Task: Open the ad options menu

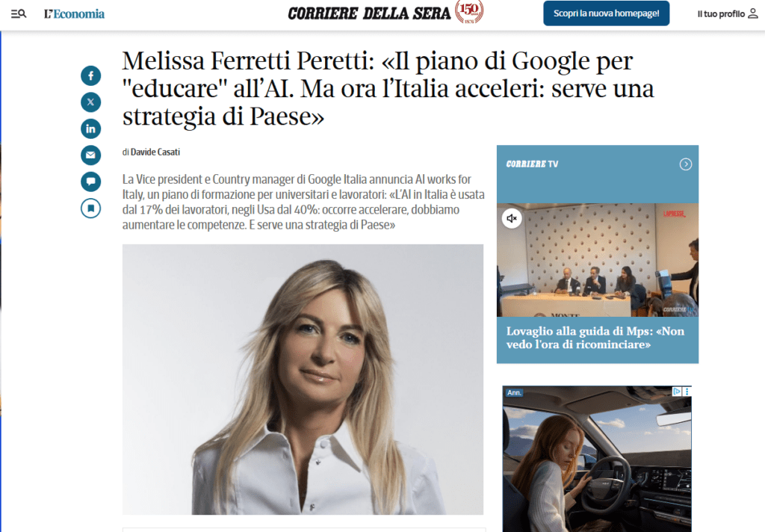Action: (x=687, y=392)
